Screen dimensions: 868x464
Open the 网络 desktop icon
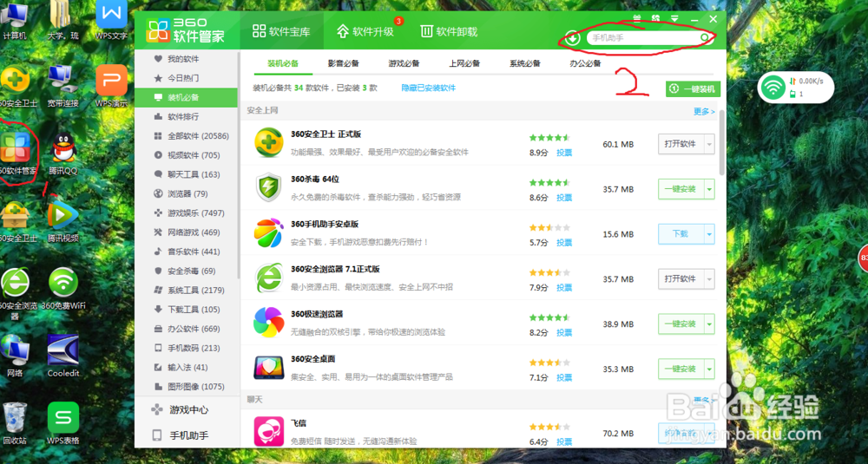[x=15, y=356]
